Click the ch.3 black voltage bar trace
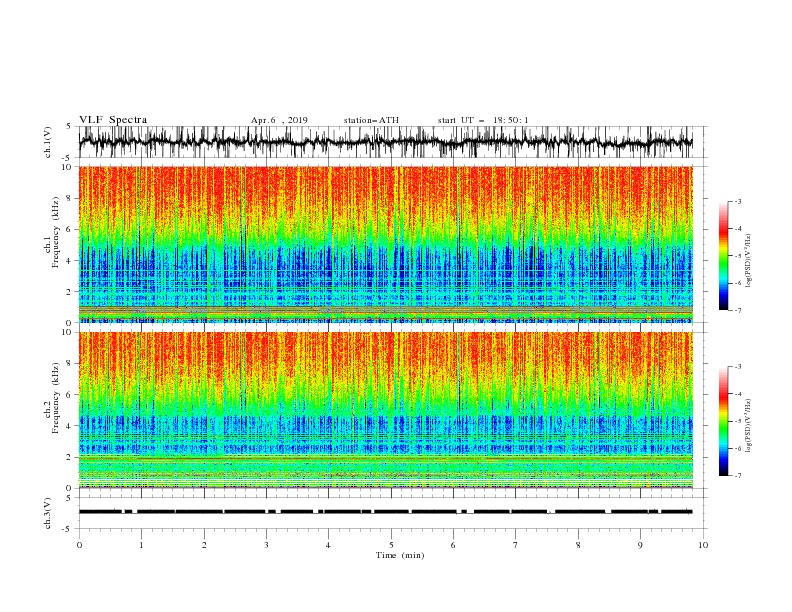 pos(385,512)
